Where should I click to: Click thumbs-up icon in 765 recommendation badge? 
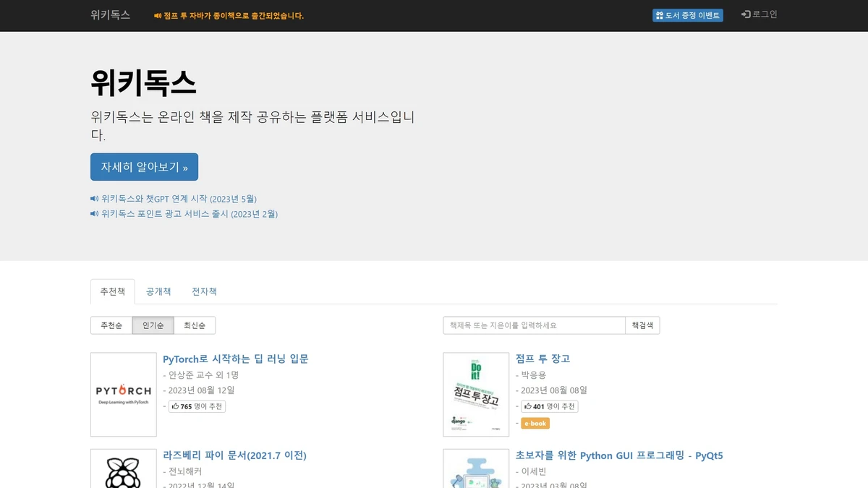[175, 406]
